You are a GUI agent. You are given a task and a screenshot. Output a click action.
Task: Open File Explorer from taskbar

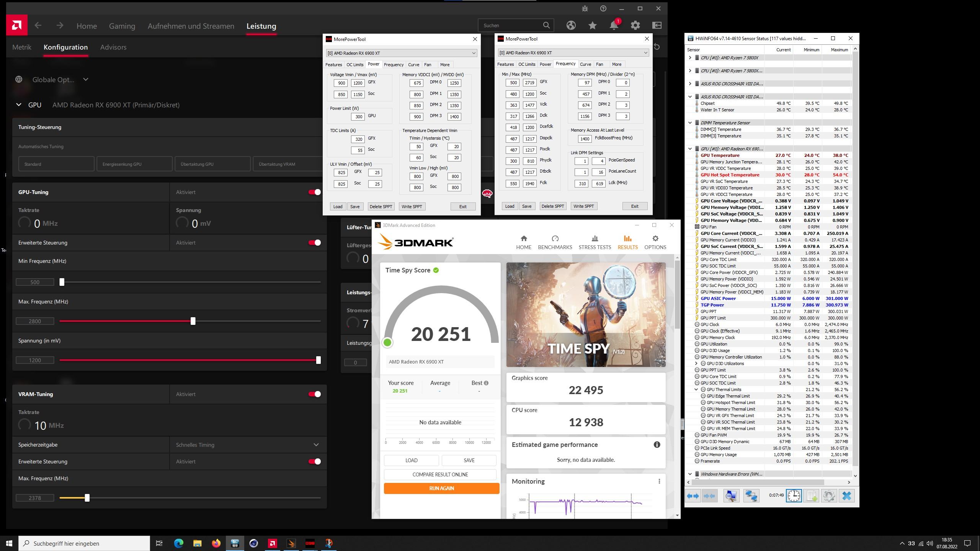197,543
